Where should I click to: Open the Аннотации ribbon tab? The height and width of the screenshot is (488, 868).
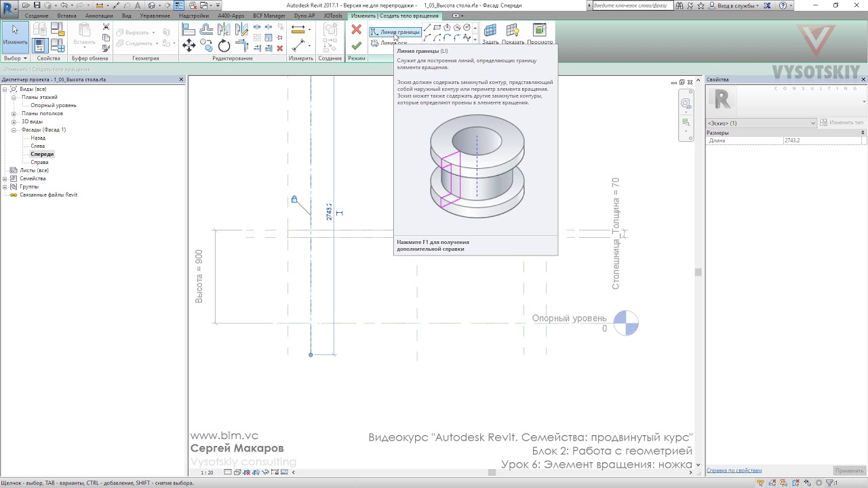pos(99,16)
